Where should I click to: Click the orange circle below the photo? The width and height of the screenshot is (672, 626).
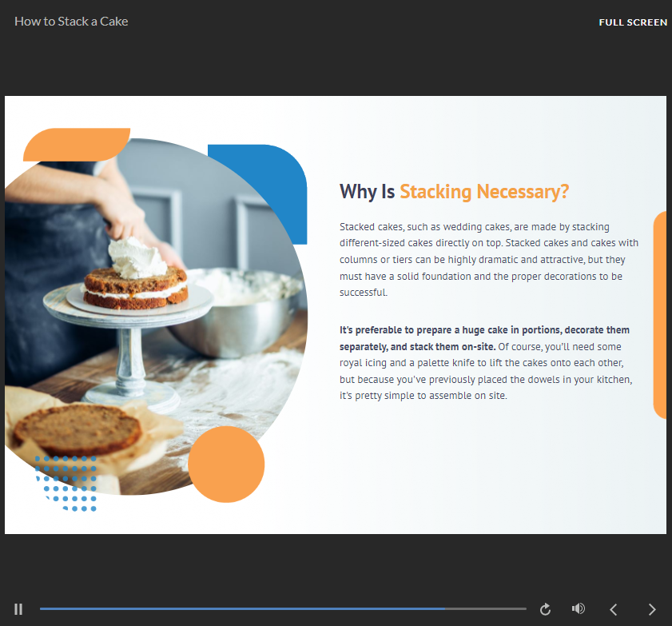(x=226, y=465)
